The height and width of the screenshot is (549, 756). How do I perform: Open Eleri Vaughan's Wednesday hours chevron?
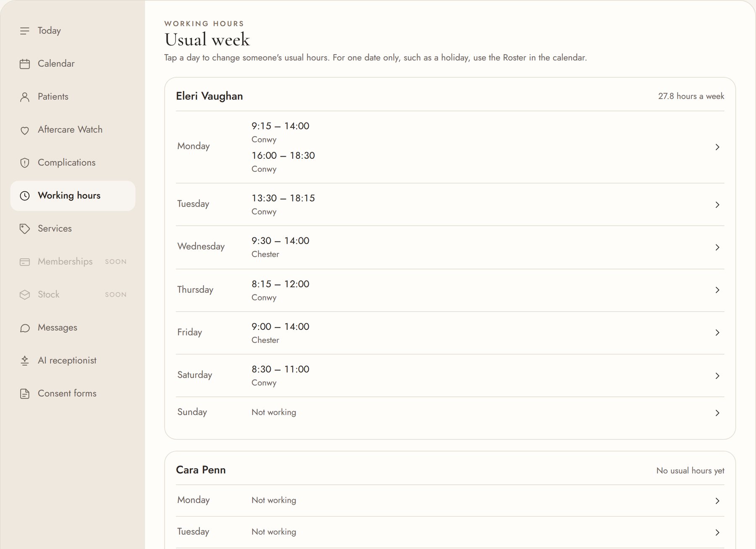(717, 247)
